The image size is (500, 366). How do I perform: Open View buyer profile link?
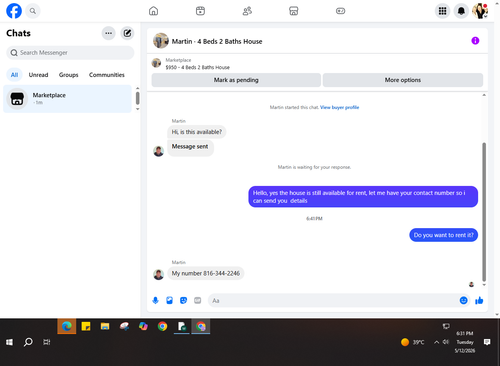[339, 107]
